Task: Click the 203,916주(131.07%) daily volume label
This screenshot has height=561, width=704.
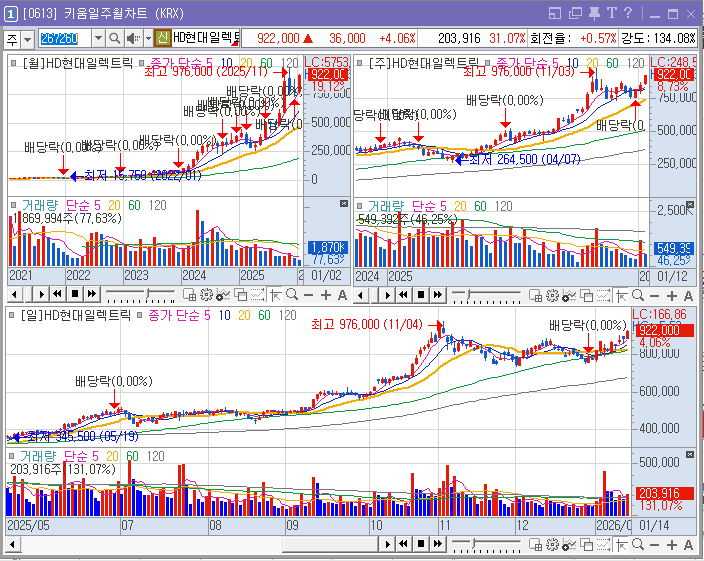Action: pos(63,469)
